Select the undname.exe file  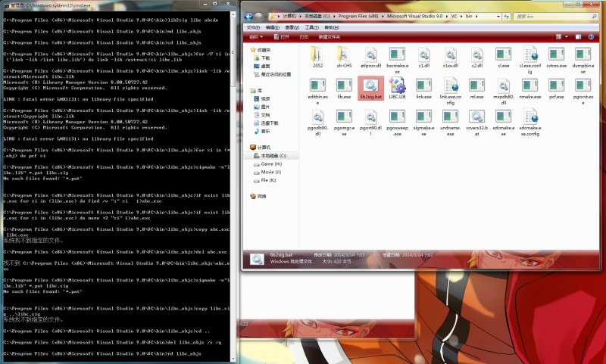click(450, 123)
